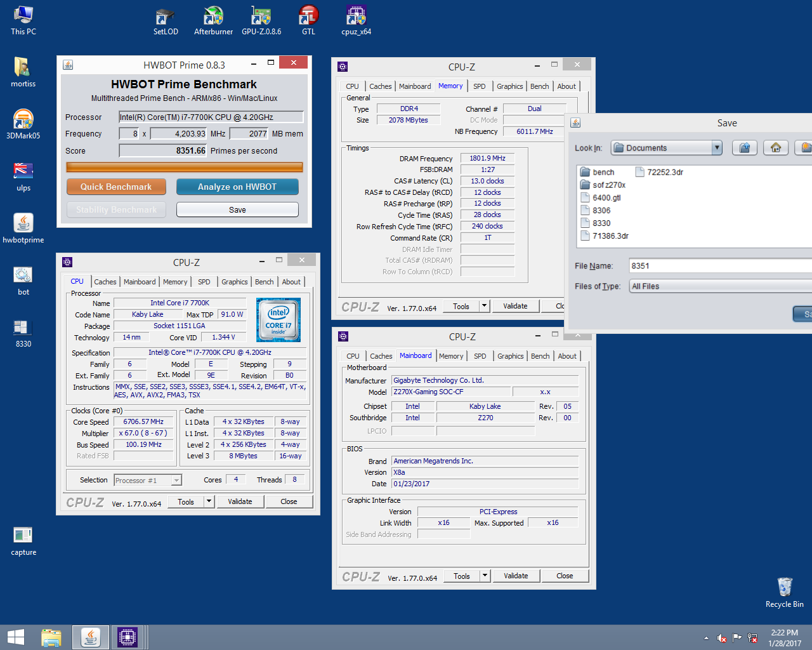Click the Save button in HWBOT Prime
812x650 pixels.
click(237, 209)
